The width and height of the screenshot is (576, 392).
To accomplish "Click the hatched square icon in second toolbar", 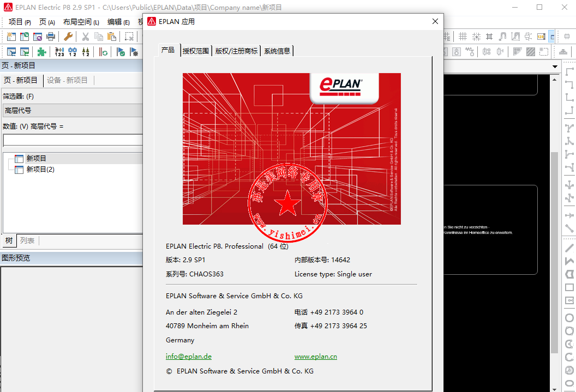I will coord(530,52).
